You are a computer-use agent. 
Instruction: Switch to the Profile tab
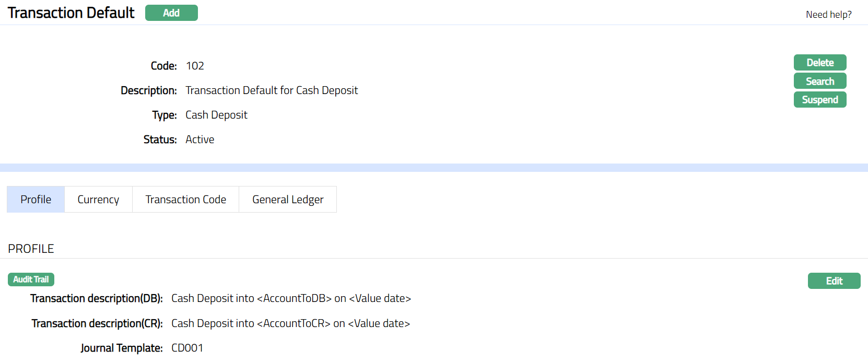[36, 200]
